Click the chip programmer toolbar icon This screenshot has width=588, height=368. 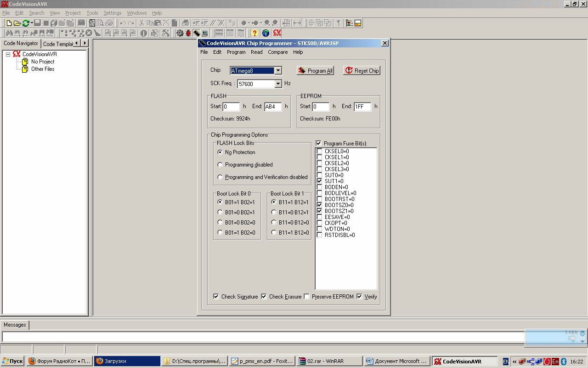(x=197, y=33)
